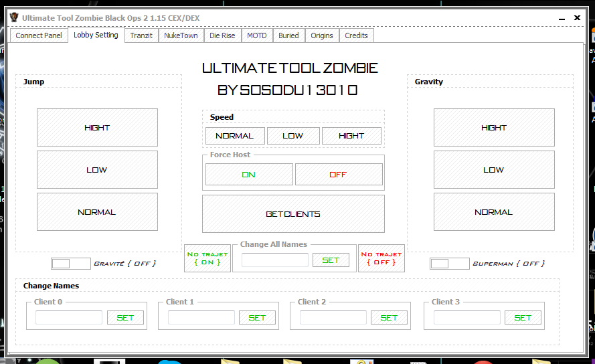The image size is (595, 364).
Task: Turn Force Host ON
Action: tap(249, 175)
